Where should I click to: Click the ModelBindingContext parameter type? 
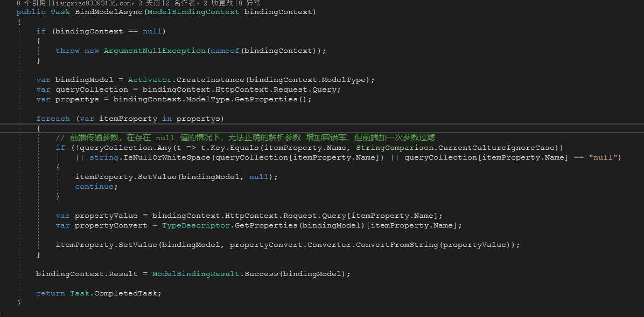[x=193, y=12]
